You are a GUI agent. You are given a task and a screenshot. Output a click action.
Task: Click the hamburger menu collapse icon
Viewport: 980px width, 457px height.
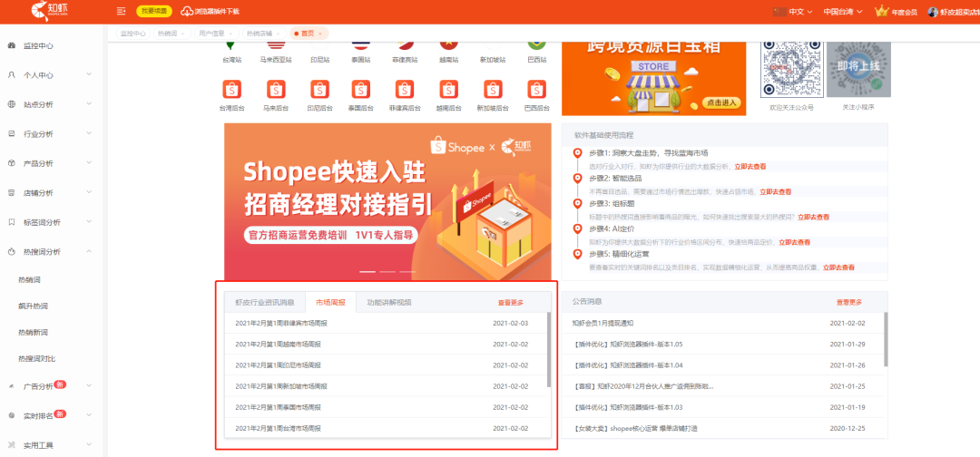122,12
